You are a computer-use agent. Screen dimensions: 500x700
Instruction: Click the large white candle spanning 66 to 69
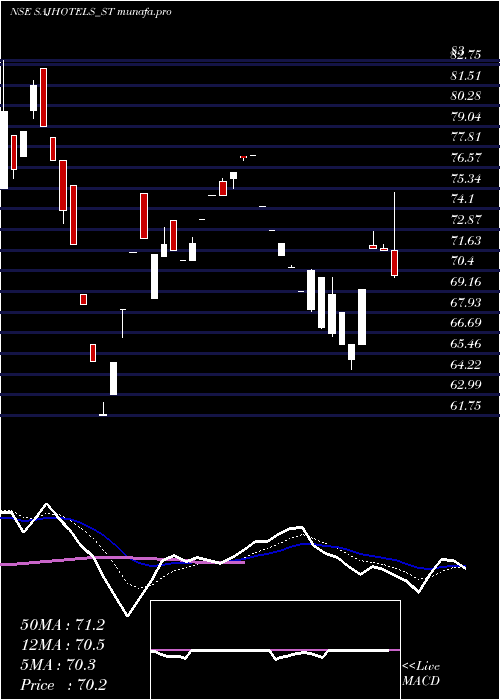(x=362, y=317)
